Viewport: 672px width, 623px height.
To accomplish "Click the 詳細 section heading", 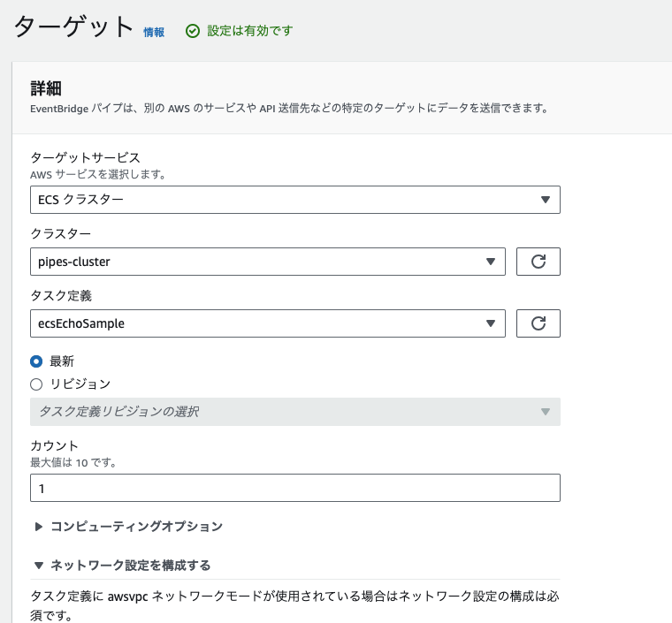I will (46, 88).
